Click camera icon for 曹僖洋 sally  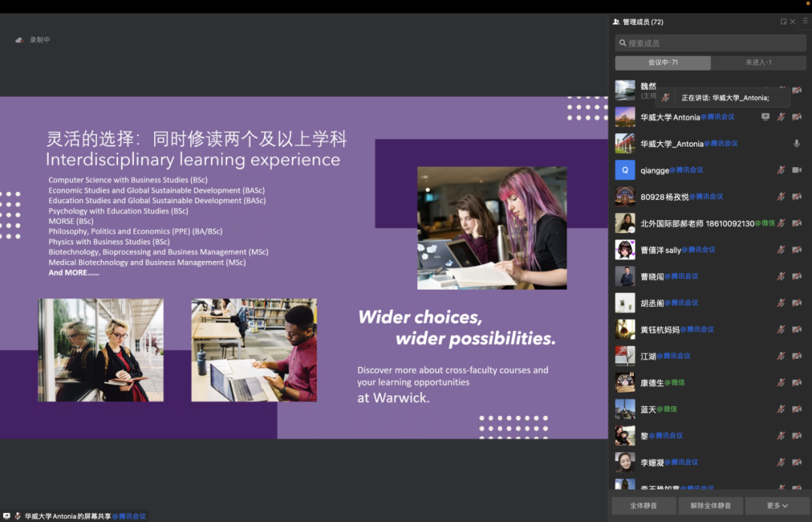[x=797, y=250]
